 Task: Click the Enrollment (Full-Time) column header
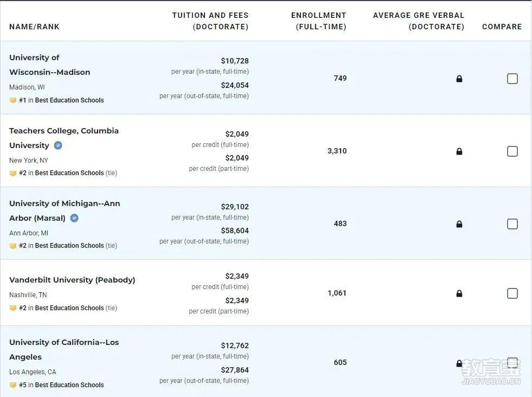click(318, 21)
